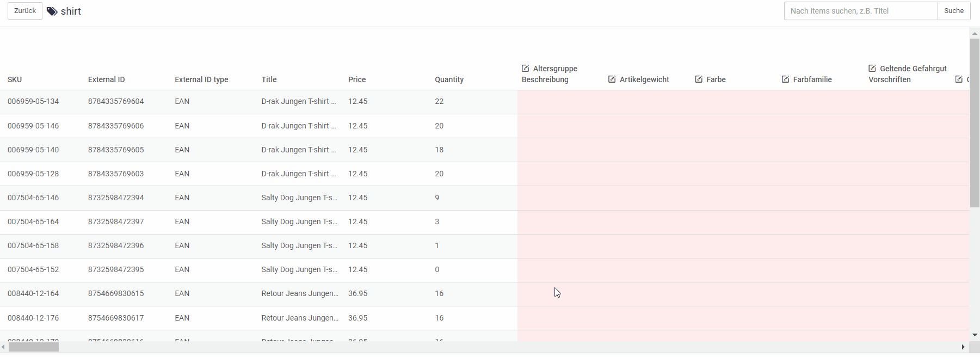Select SKU 007504-65-146 cell
This screenshot has height=357, width=980.
(33, 198)
